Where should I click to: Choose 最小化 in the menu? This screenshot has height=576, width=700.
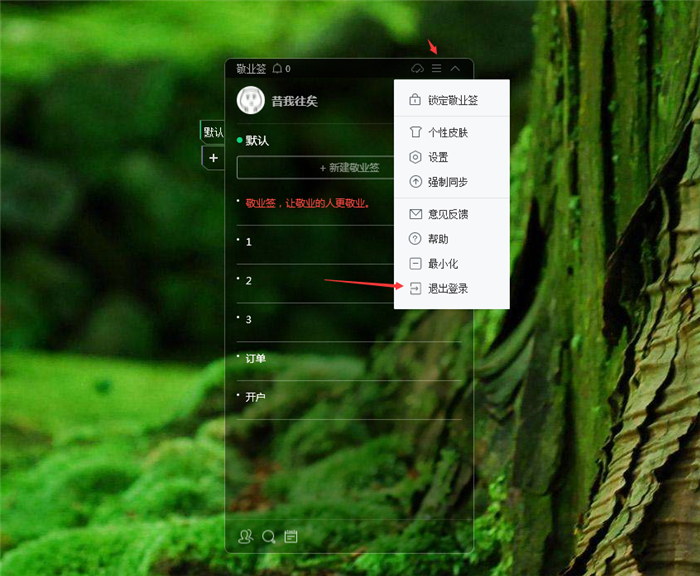[442, 264]
